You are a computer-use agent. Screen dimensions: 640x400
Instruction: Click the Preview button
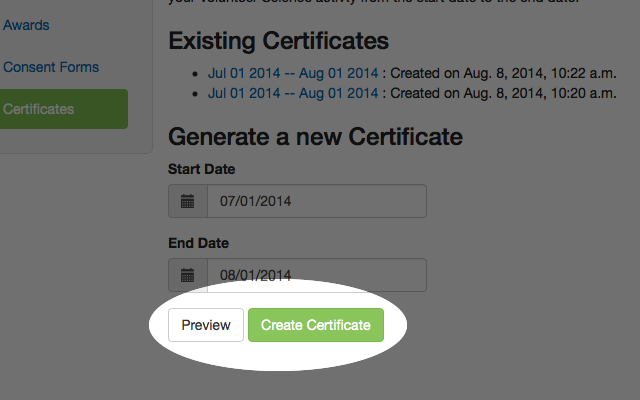pyautogui.click(x=206, y=325)
